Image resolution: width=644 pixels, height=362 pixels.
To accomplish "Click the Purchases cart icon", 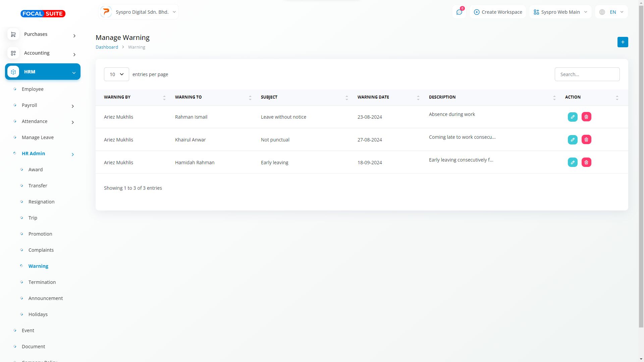I will pos(13,34).
